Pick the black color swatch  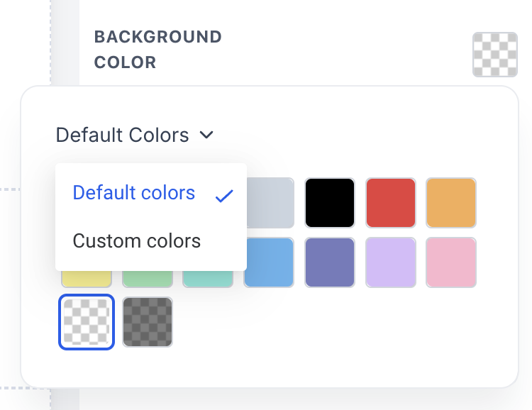[330, 203]
